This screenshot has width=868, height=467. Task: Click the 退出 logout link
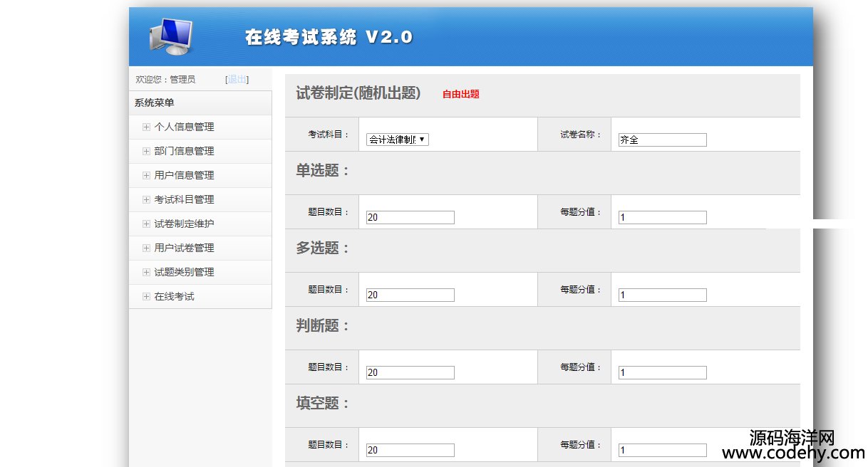click(237, 80)
